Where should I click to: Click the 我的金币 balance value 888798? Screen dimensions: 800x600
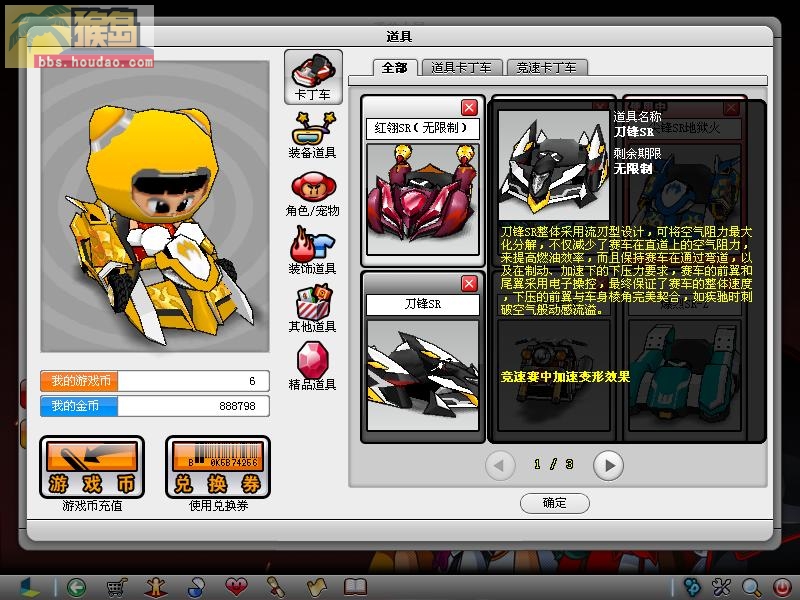(237, 406)
